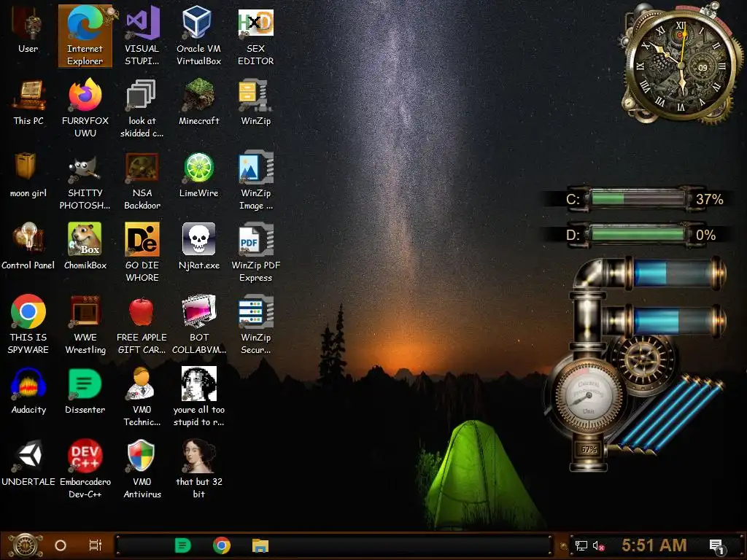The image size is (747, 560).
Task: Launch SHITTY PHOTOSH... GIMP icon
Action: pos(85,181)
